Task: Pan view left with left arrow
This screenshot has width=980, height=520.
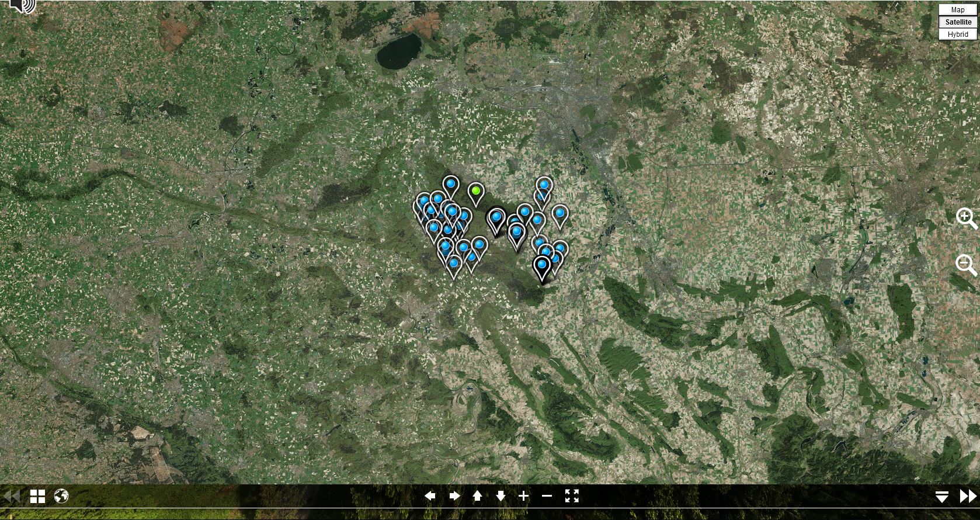Action: pyautogui.click(x=430, y=496)
